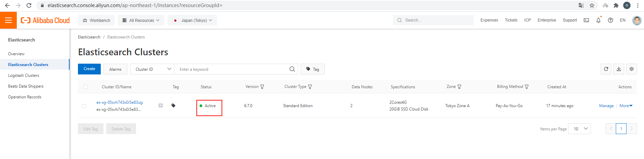Launch the Cloud Shell terminal icon
Viewport: 644px width, 159px height.
click(586, 20)
